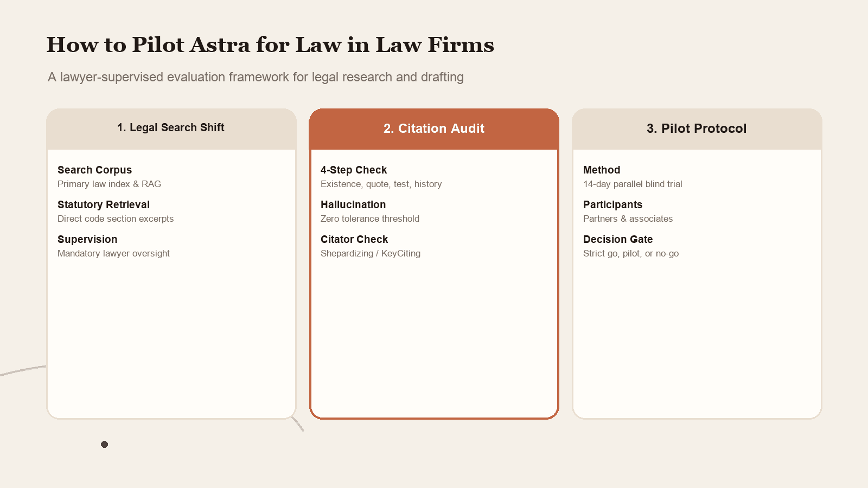Select the 'Citator Check' heading
868x488 pixels.
[354, 239]
